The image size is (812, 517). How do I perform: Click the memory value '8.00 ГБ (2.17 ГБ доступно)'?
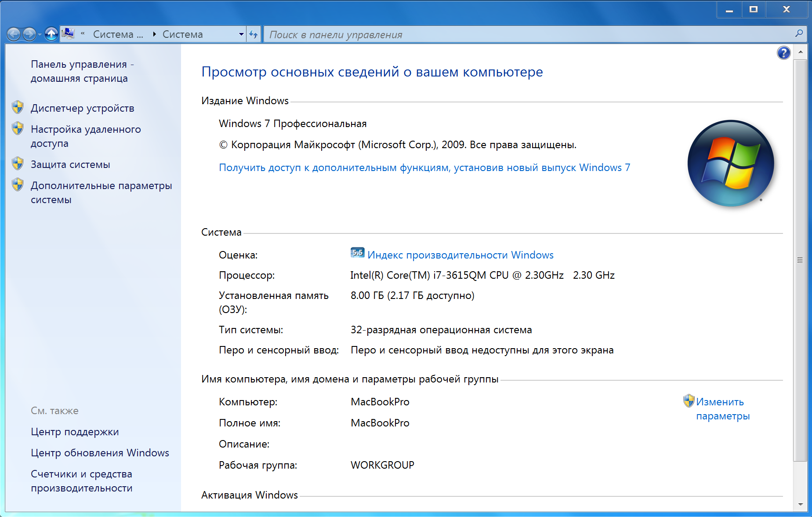413,295
